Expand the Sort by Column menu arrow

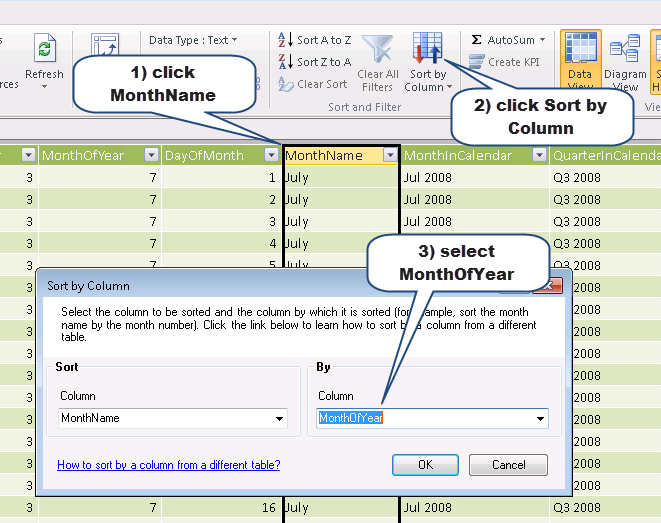[x=449, y=87]
